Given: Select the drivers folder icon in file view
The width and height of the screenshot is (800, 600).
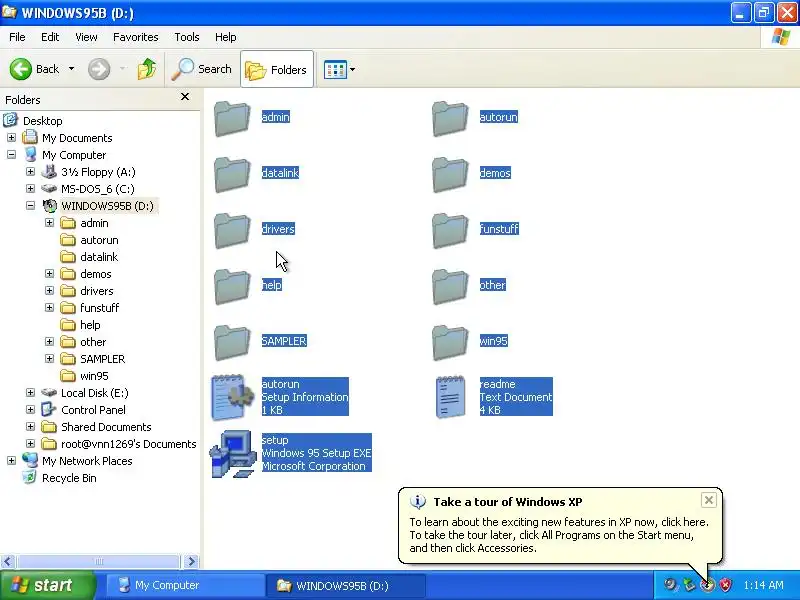Looking at the screenshot, I should pos(232,231).
